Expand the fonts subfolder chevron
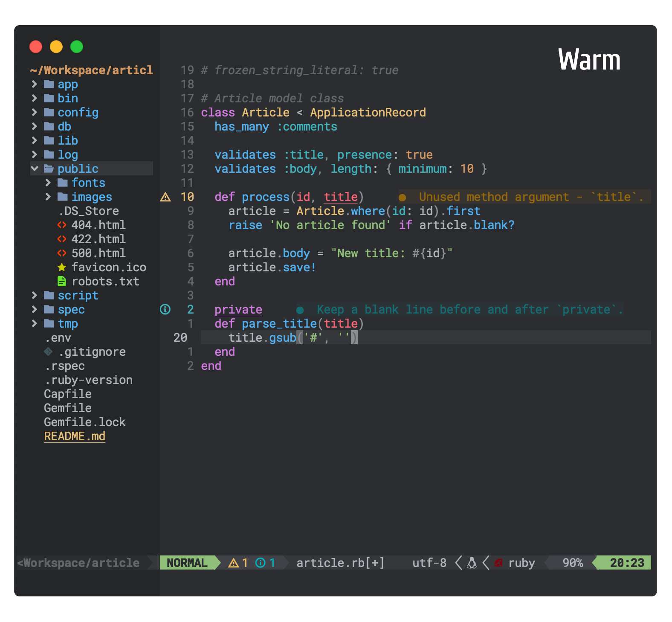The height and width of the screenshot is (622, 672). coord(48,183)
